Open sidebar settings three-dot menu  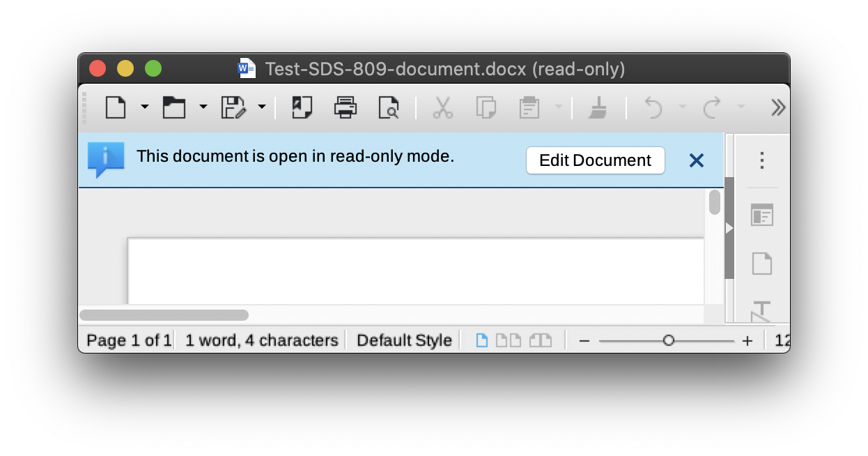tap(762, 160)
